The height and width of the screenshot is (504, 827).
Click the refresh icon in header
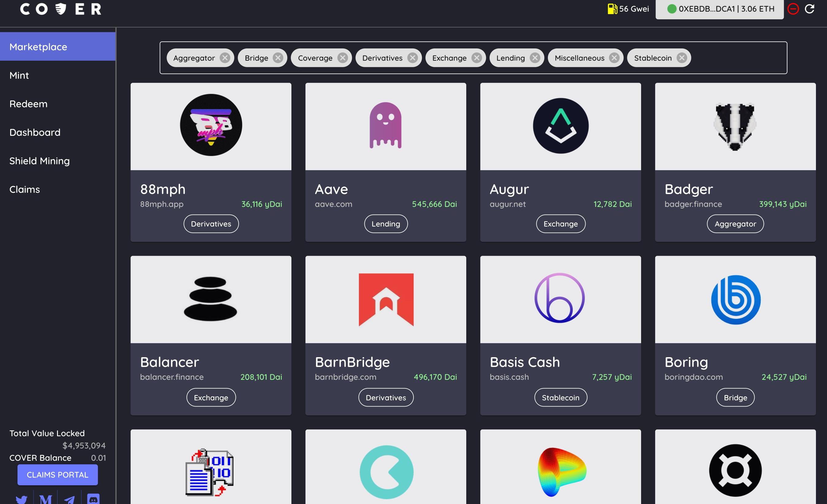click(x=810, y=9)
